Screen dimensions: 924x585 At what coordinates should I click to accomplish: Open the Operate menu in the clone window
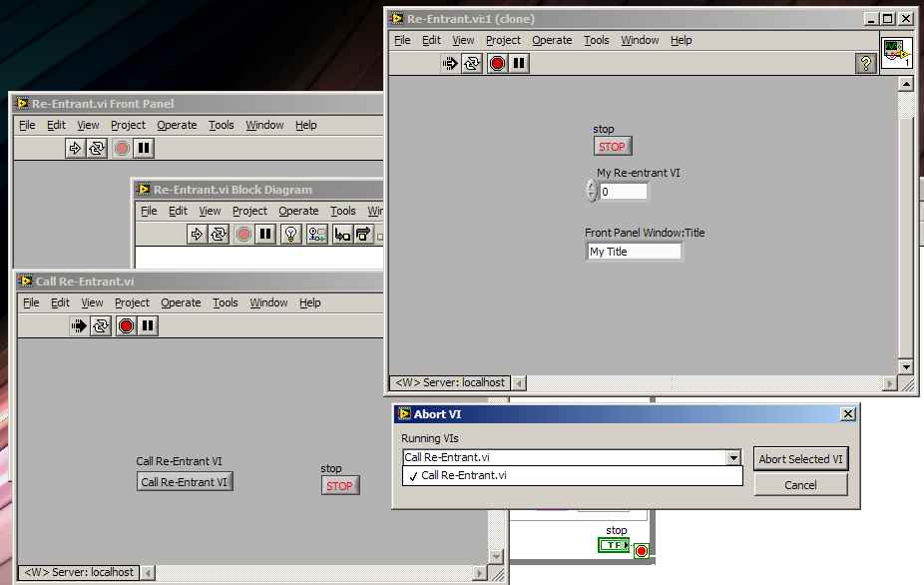[552, 40]
